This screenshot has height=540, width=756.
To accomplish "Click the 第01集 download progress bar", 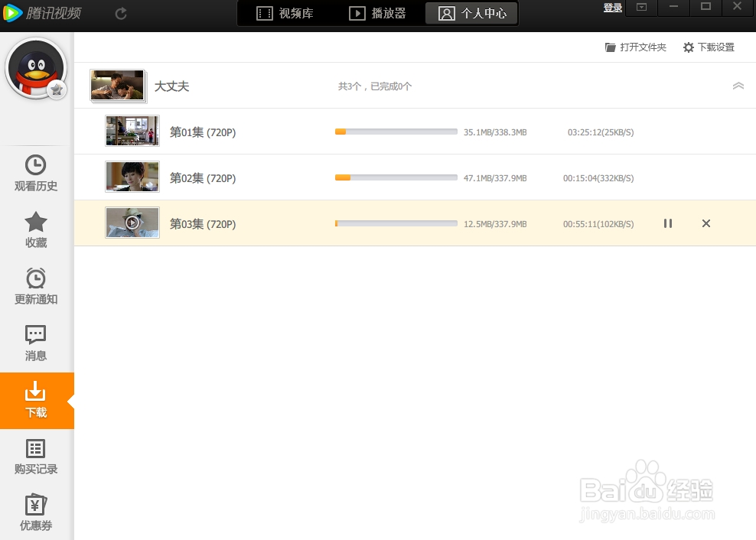I will tap(396, 132).
